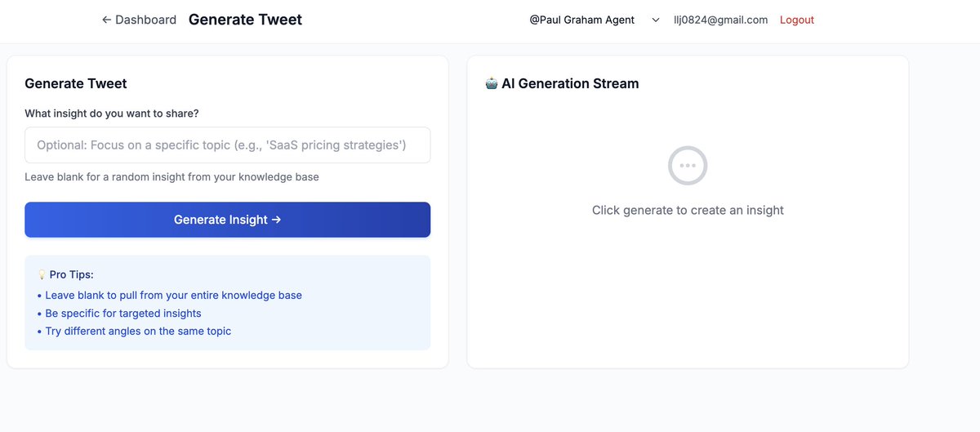Viewport: 980px width, 432px height.
Task: Click the 'Try different angles' tip
Action: pos(135,331)
